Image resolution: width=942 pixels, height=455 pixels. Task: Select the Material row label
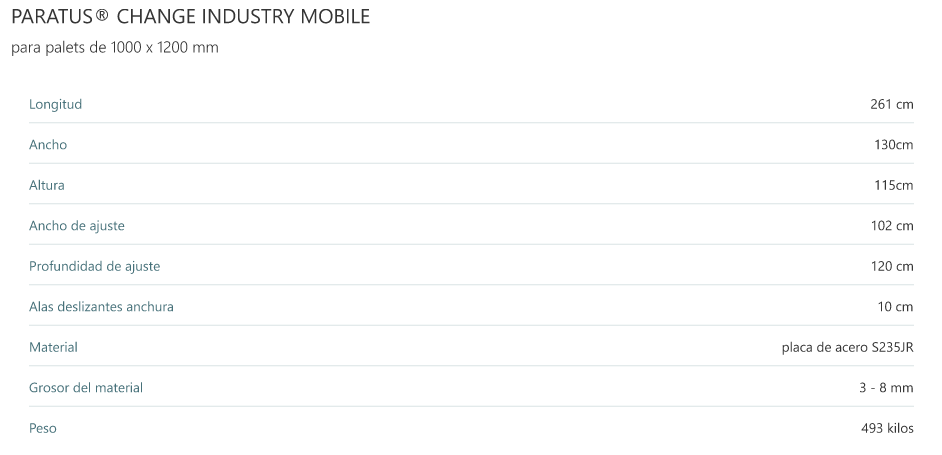53,347
